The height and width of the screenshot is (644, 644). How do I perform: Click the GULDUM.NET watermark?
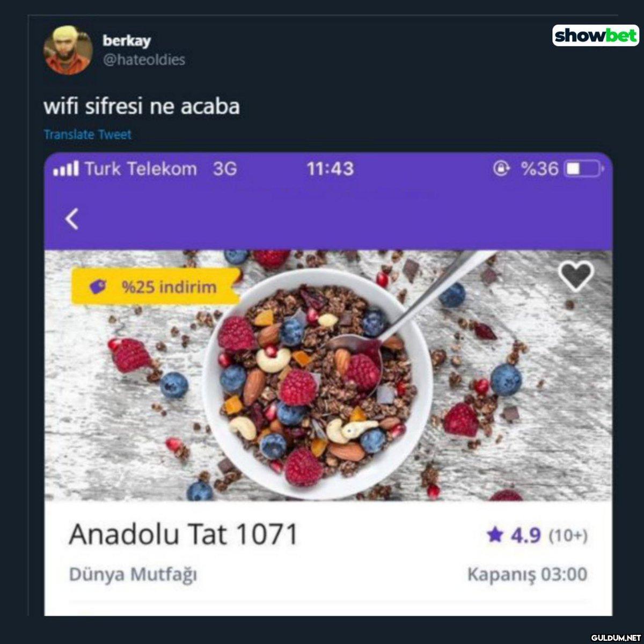[615, 637]
